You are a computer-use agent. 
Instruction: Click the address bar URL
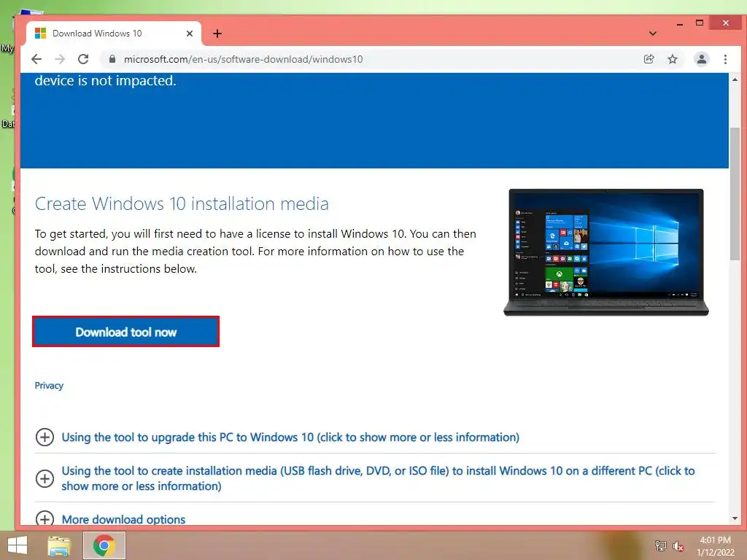tap(244, 59)
